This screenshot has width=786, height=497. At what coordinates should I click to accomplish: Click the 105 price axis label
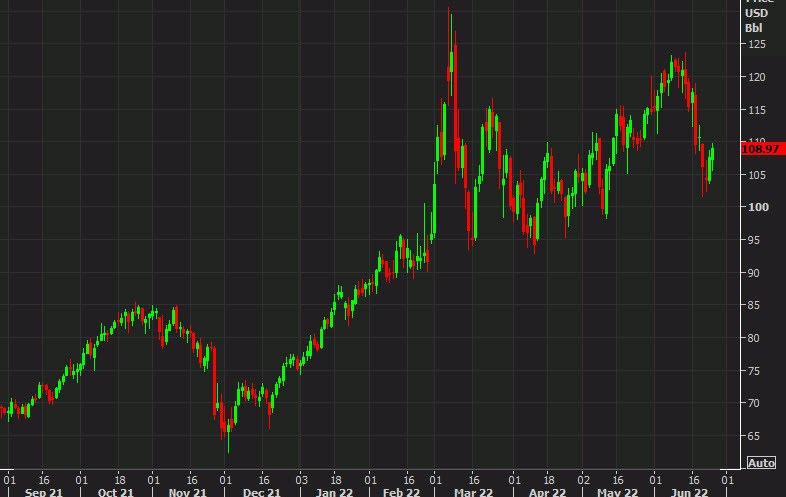click(757, 175)
